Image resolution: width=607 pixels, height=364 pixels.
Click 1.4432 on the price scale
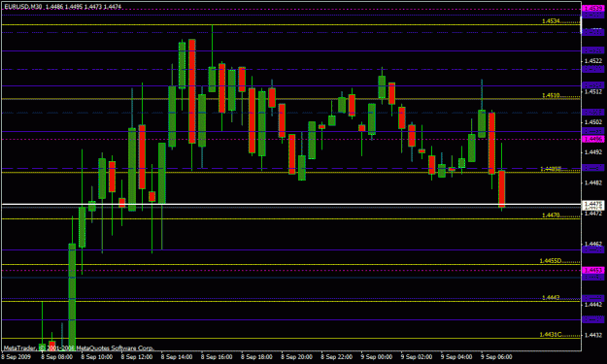pyautogui.click(x=592, y=335)
